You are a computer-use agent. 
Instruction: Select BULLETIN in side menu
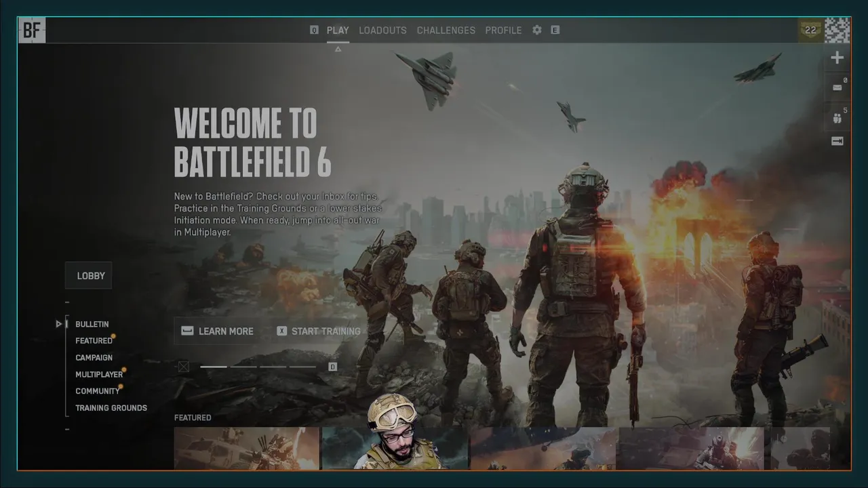coord(92,324)
